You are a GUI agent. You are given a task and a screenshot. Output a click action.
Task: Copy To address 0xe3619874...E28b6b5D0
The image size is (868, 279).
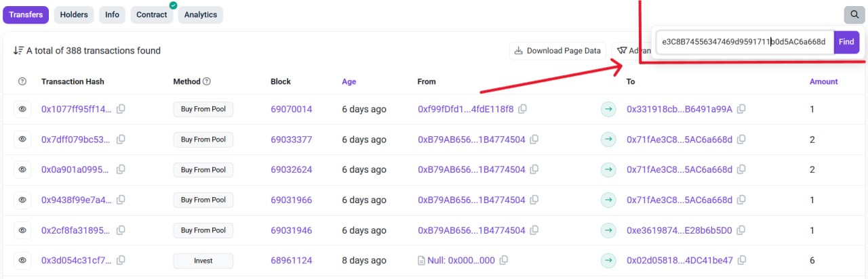pyautogui.click(x=741, y=230)
